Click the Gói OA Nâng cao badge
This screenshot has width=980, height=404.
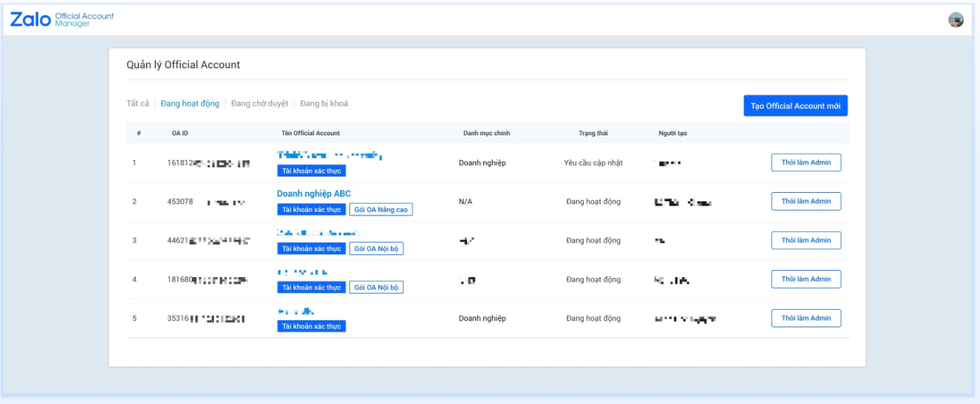pyautogui.click(x=381, y=210)
